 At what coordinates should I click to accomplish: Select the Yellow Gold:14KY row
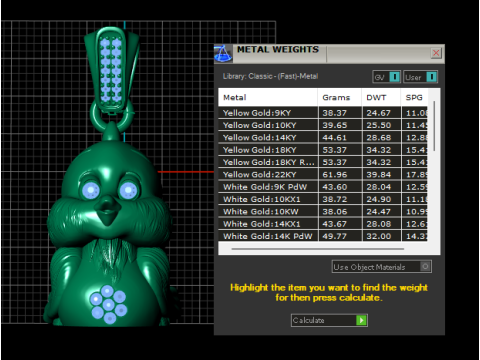point(323,138)
